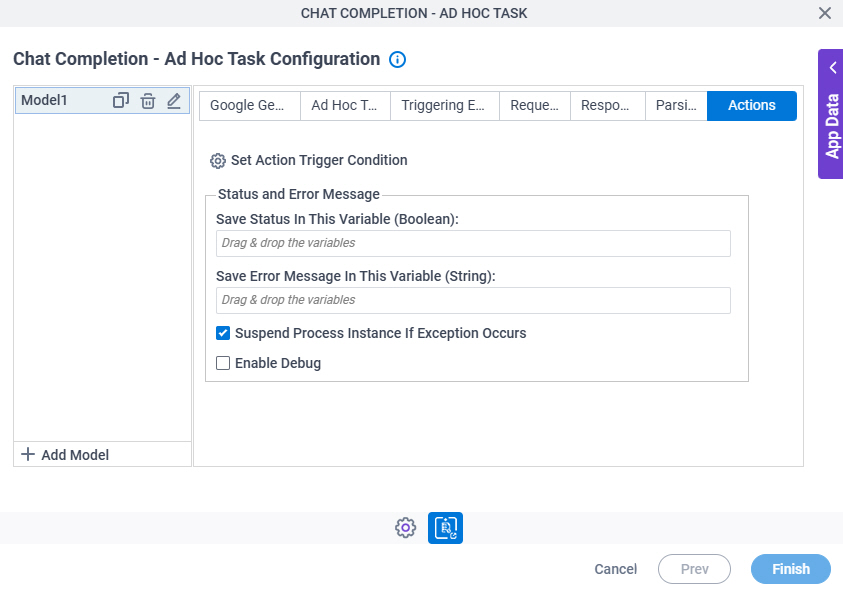Expand the App Data side panel
Image resolution: width=843 pixels, height=592 pixels.
coord(831,114)
